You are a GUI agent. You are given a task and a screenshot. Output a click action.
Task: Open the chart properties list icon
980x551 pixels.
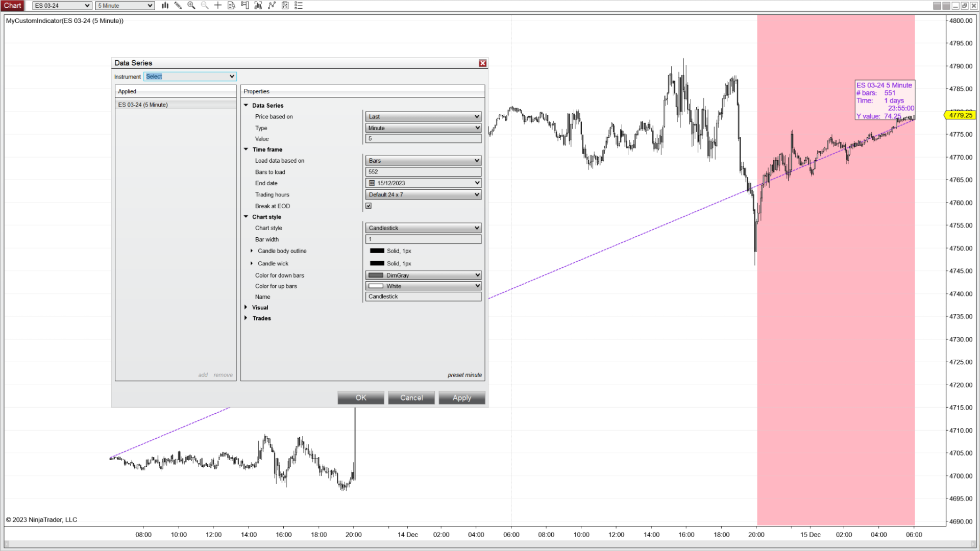point(299,6)
